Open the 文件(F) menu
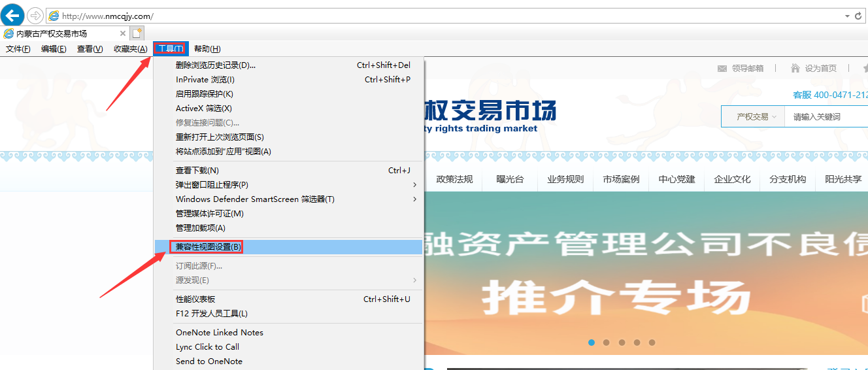The width and height of the screenshot is (868, 370). point(18,49)
